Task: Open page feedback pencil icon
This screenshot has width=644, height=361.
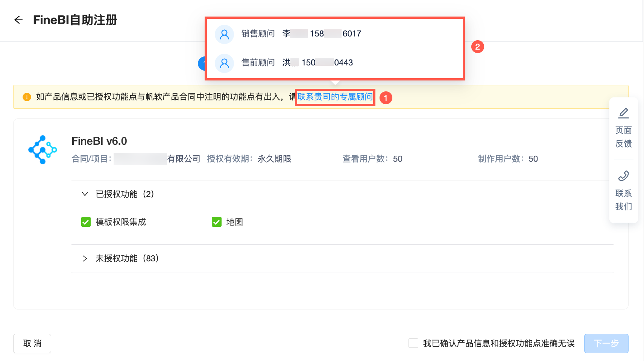Action: [623, 113]
